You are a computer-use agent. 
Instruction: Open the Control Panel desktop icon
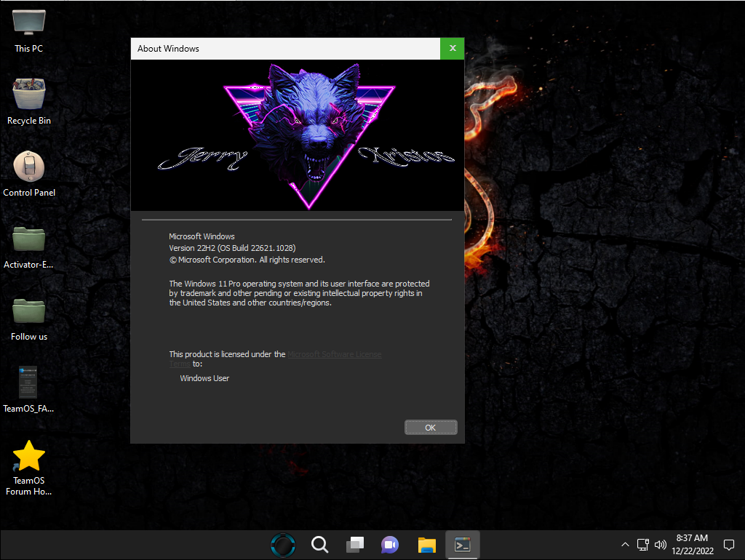pos(29,174)
